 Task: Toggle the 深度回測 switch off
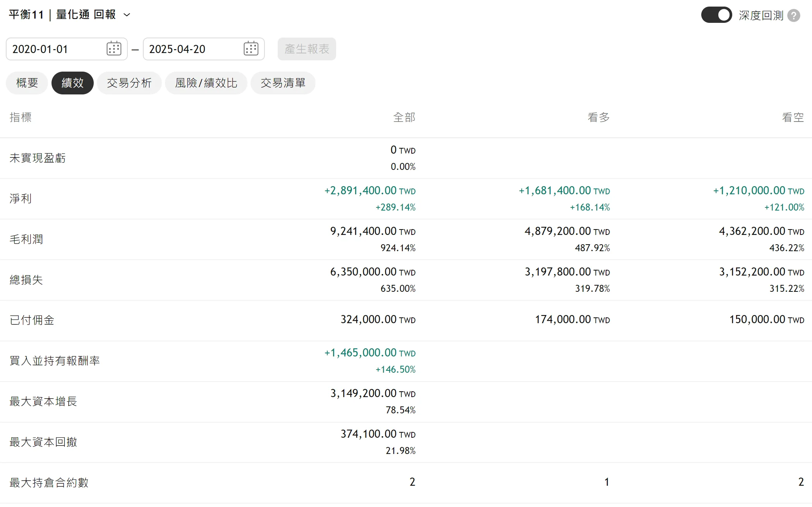(716, 15)
